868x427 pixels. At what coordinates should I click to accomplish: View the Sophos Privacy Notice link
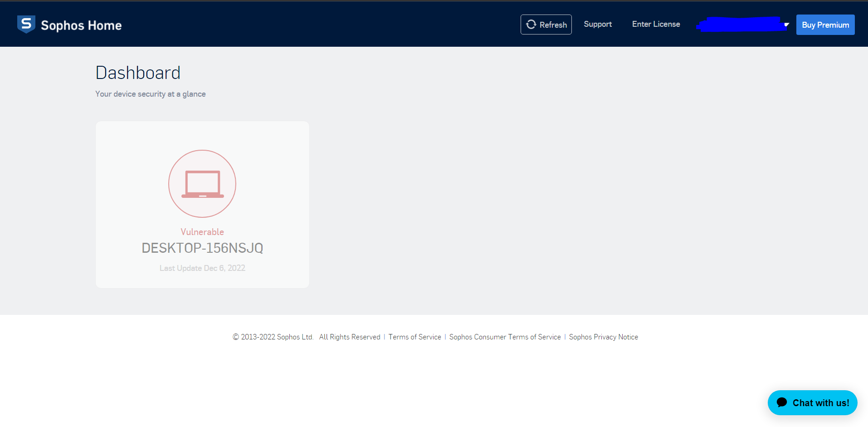pos(603,337)
